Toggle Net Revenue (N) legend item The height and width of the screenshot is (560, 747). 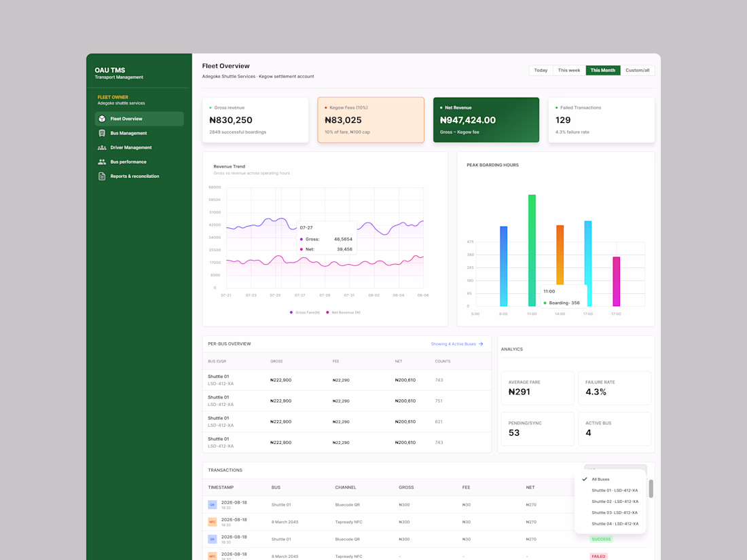(343, 312)
